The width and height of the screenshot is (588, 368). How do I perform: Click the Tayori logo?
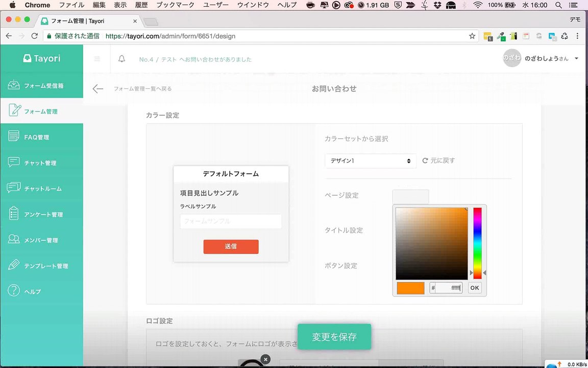(41, 58)
